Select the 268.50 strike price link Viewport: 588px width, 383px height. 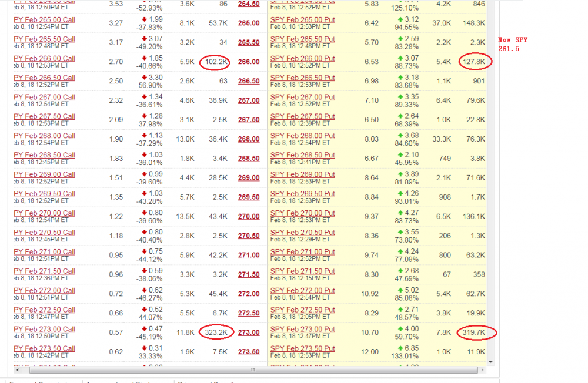[x=249, y=159]
